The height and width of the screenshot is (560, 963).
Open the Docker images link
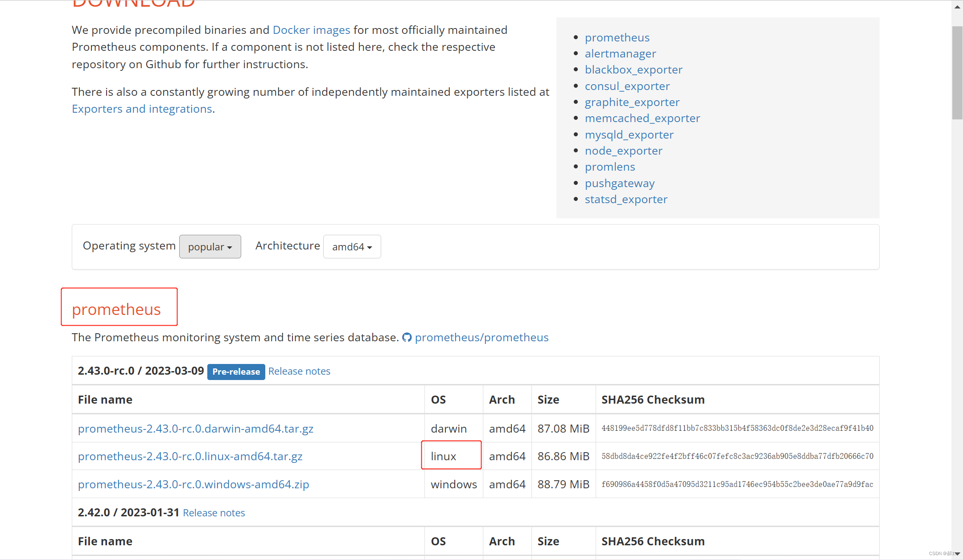(311, 30)
